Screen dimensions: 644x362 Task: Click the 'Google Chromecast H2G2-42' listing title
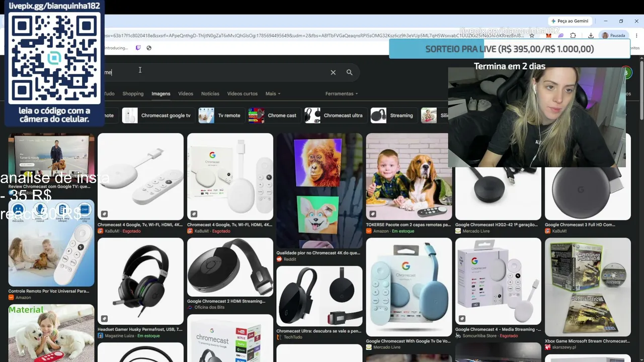[x=498, y=225]
